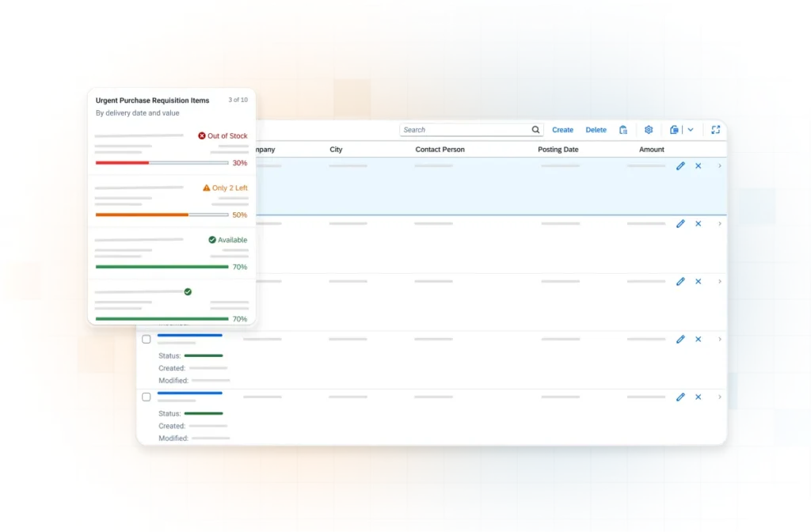Open the last table row using its chevron
The image size is (811, 532).
pos(719,397)
